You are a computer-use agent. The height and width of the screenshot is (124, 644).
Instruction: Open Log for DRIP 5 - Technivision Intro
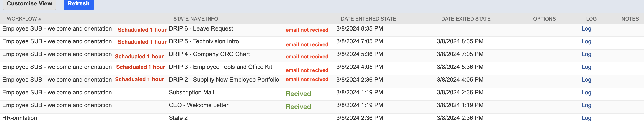click(x=586, y=41)
